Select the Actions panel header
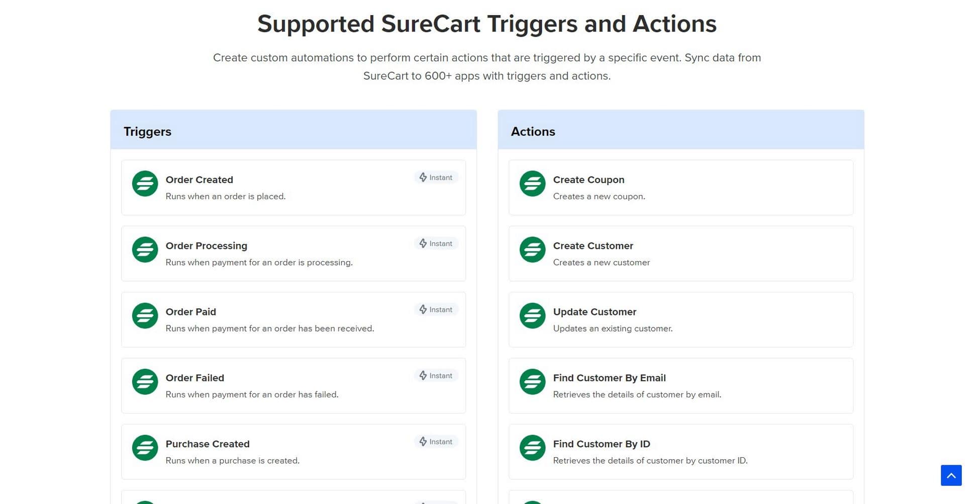980x504 pixels. coord(533,131)
